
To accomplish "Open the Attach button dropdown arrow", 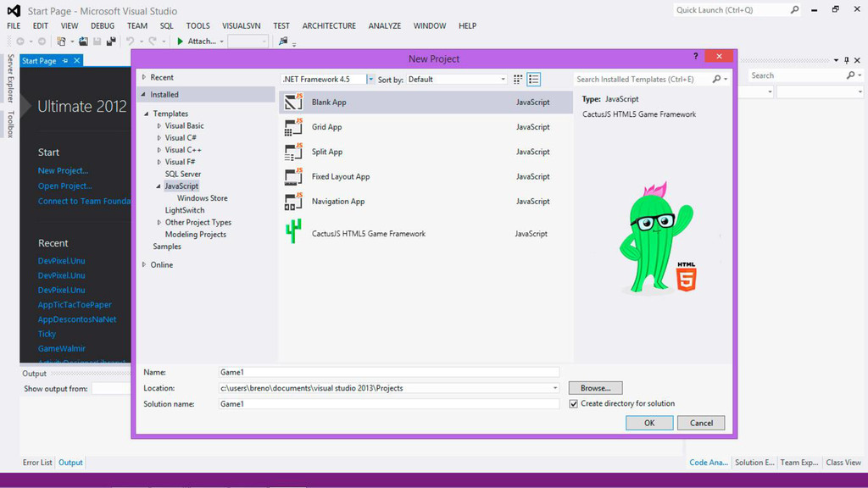I will pyautogui.click(x=221, y=42).
